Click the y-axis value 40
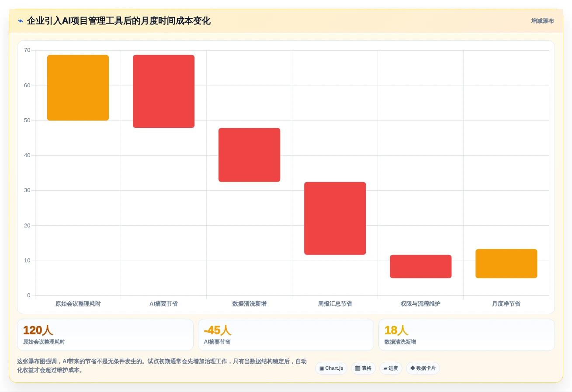 click(27, 155)
